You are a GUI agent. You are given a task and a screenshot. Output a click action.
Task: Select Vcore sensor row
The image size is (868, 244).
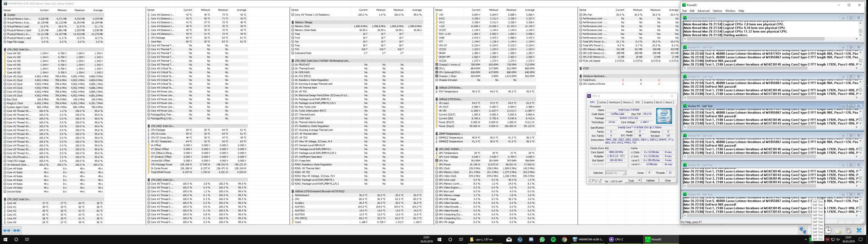click(357, 222)
